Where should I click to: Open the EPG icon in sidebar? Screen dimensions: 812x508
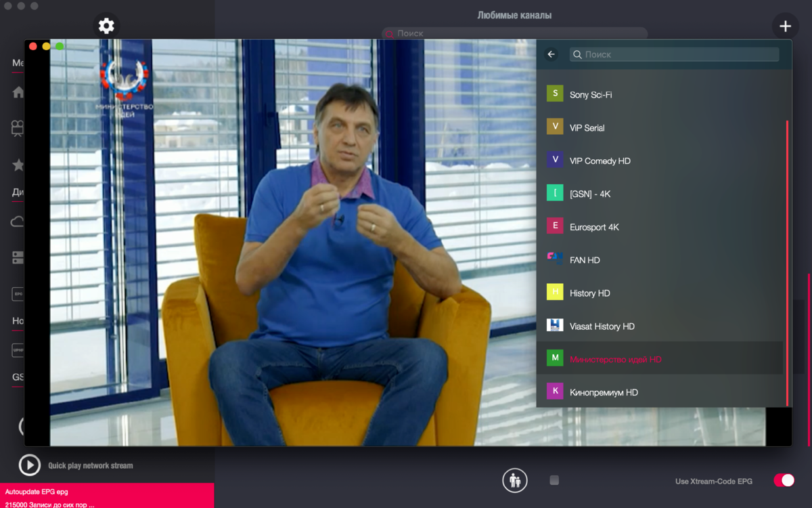(x=18, y=294)
